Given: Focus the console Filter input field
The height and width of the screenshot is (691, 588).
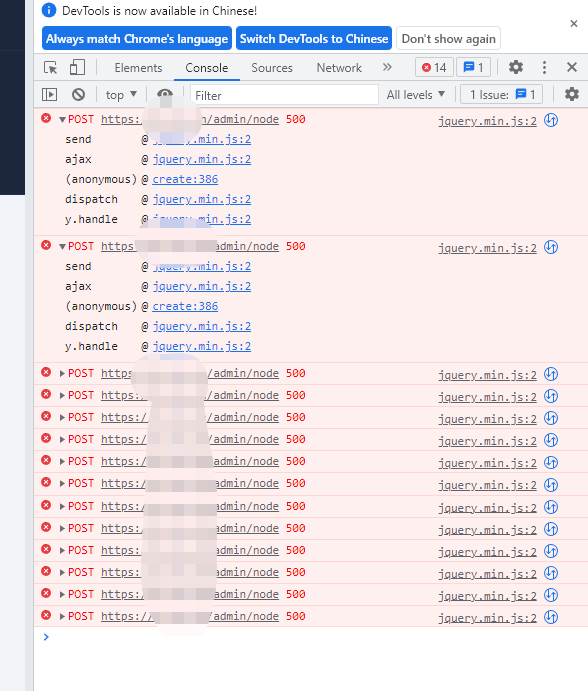Looking at the screenshot, I should (284, 95).
